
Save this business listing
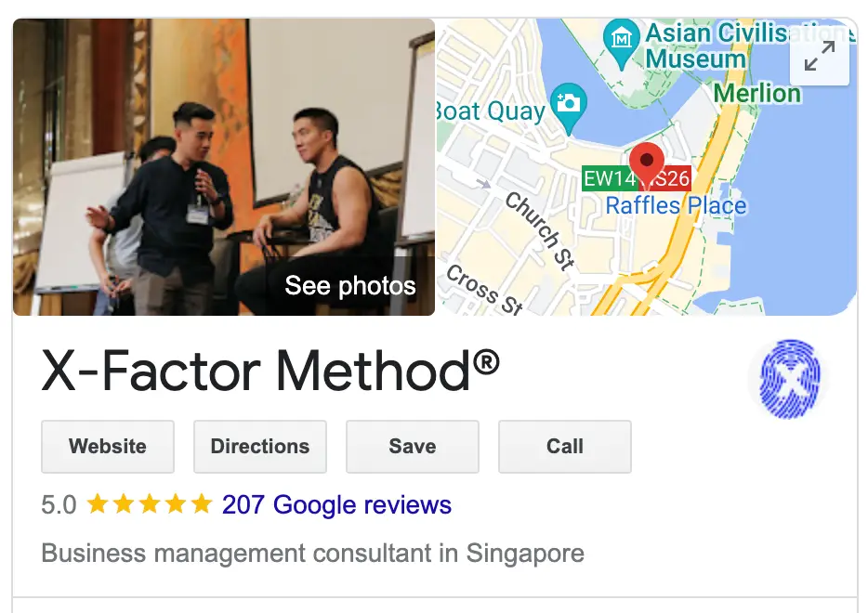click(413, 447)
